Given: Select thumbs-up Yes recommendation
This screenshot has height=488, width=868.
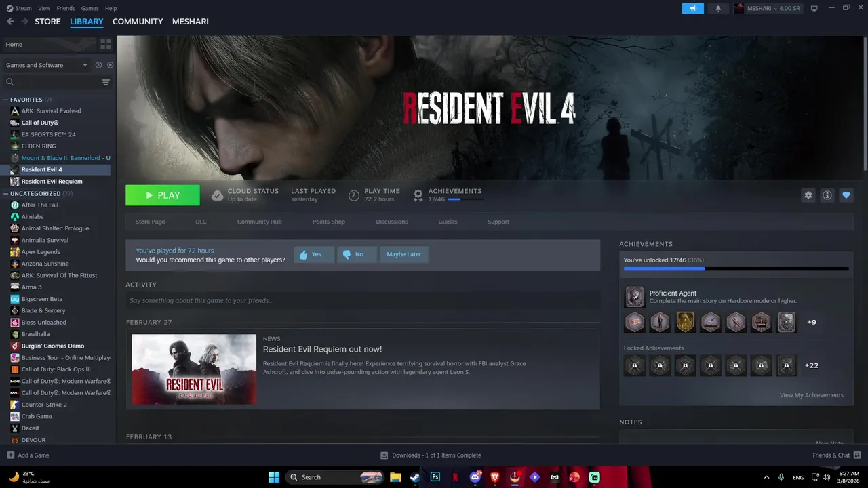Looking at the screenshot, I should tap(314, 255).
